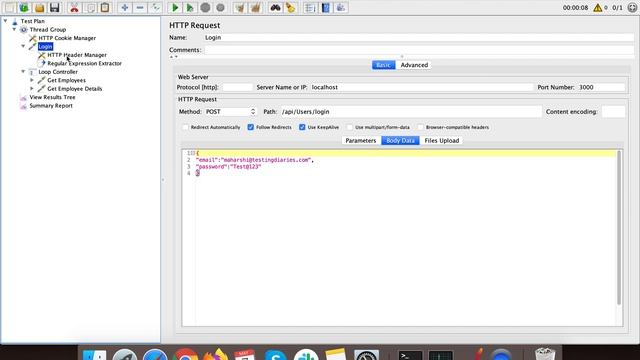Open Trash in the dock

click(x=545, y=354)
